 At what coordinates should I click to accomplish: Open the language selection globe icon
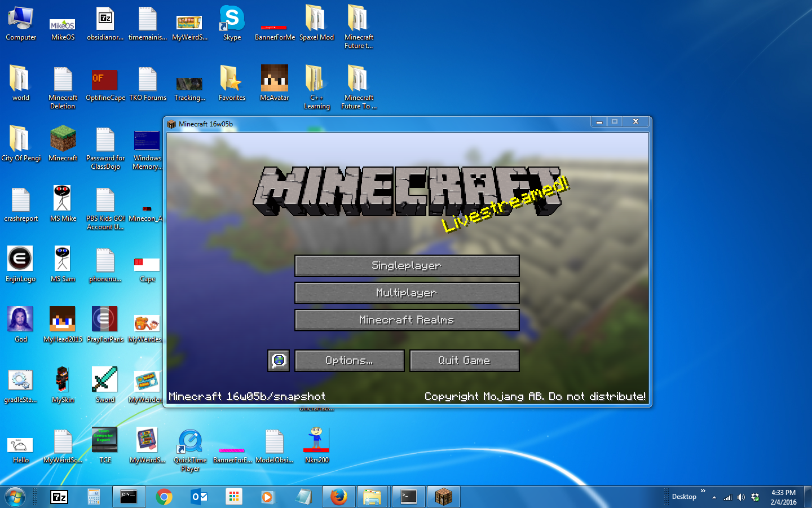[x=279, y=361]
